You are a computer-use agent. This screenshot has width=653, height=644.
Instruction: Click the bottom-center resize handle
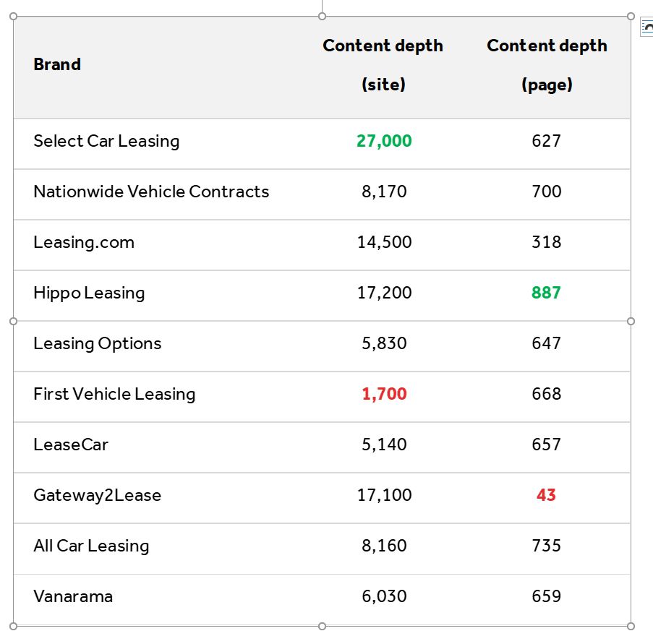click(x=322, y=626)
